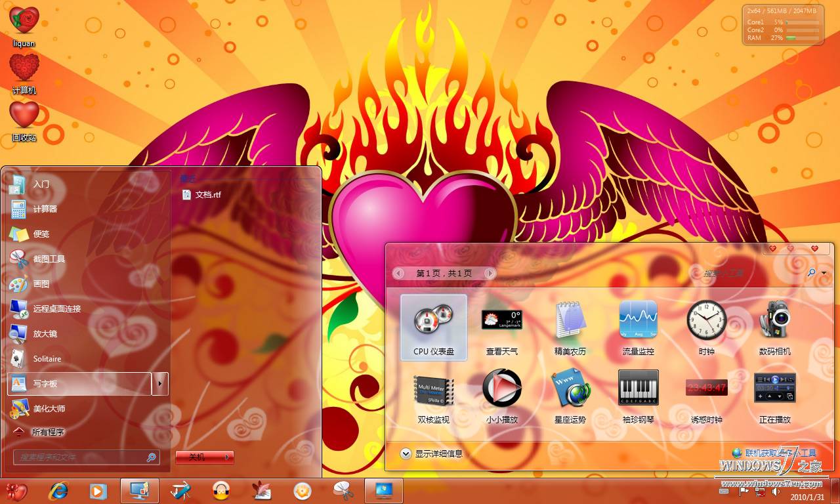Open 便笺 sticky notes
The image size is (840, 504).
pos(87,234)
